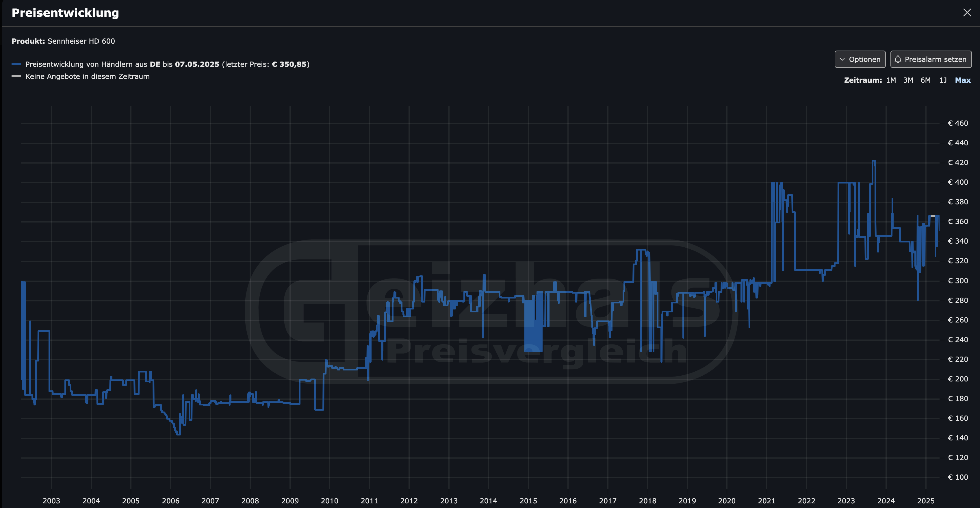Click the 2015 label on the x-axis
The height and width of the screenshot is (508, 980).
[528, 501]
